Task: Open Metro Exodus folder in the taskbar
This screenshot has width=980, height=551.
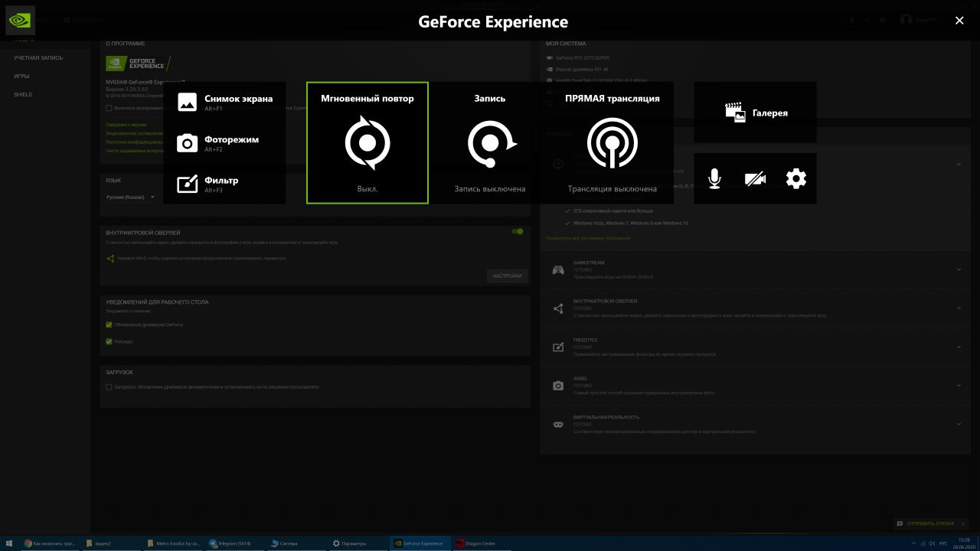Action: point(173,543)
